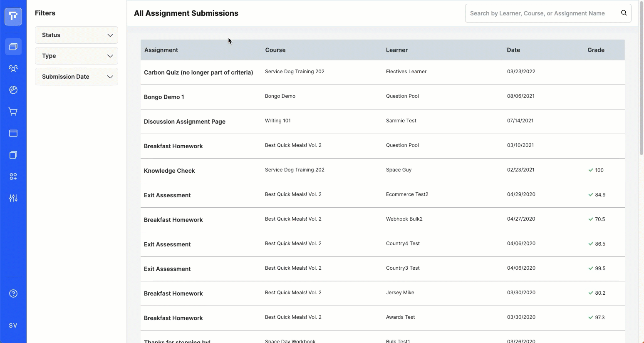Click the search magnifier icon
644x343 pixels.
pyautogui.click(x=624, y=13)
